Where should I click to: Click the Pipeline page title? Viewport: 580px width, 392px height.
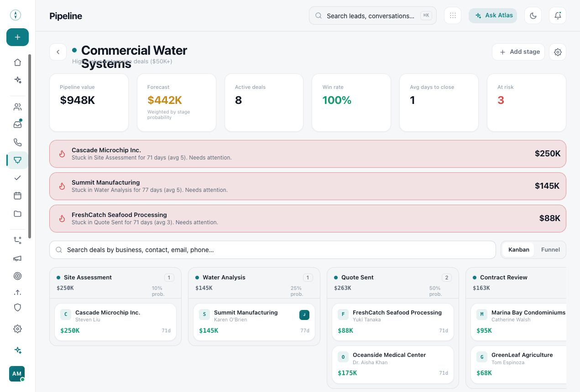(66, 16)
